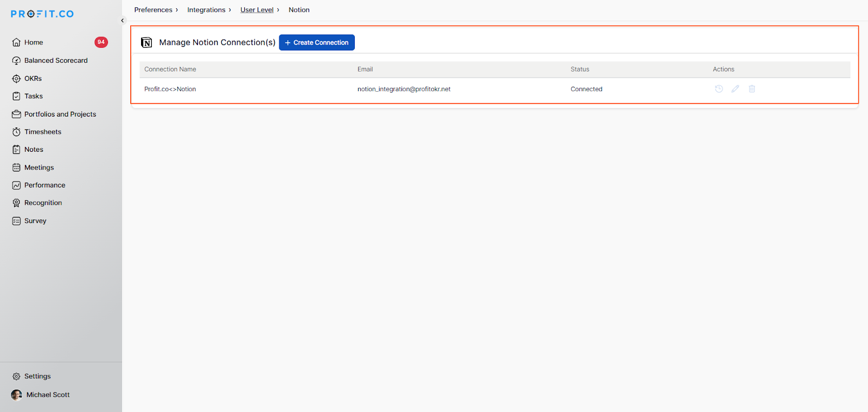Click the Performance chart icon
The image size is (868, 412).
point(16,185)
